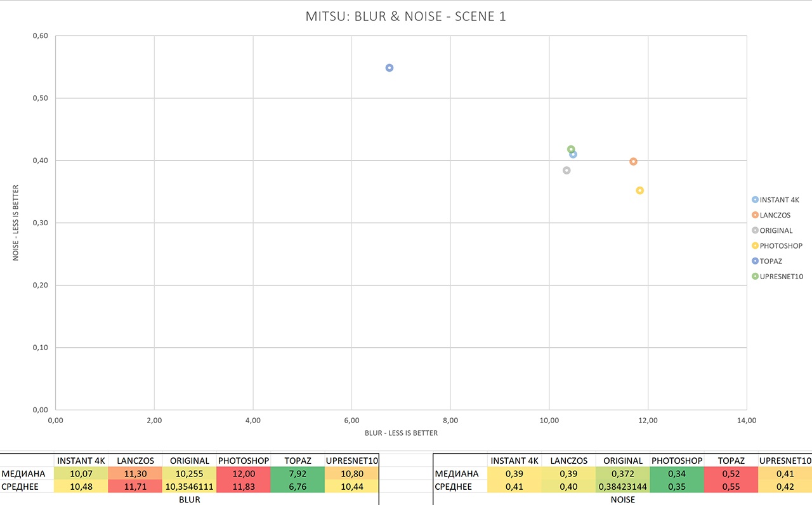812x505 pixels.
Task: Select the PHOTOSHOP yellow data point in the plot
Action: (x=639, y=190)
